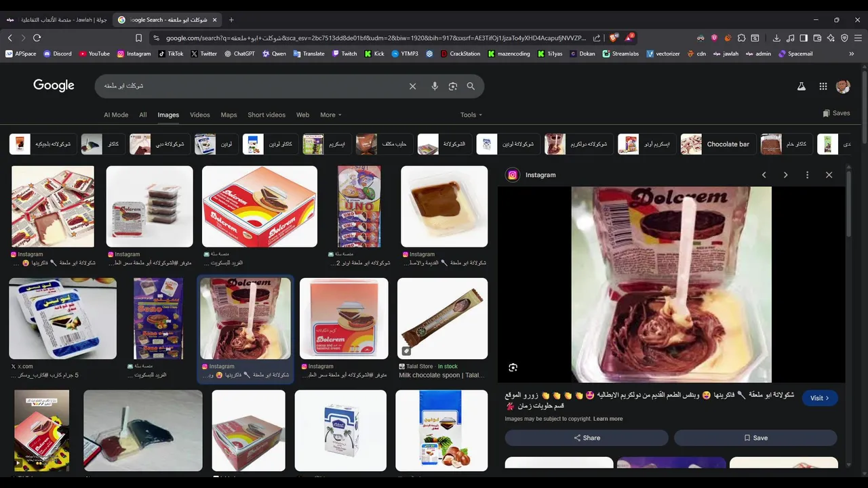The width and height of the screenshot is (868, 488).
Task: Open the browser main hamburger menu
Action: (858, 38)
